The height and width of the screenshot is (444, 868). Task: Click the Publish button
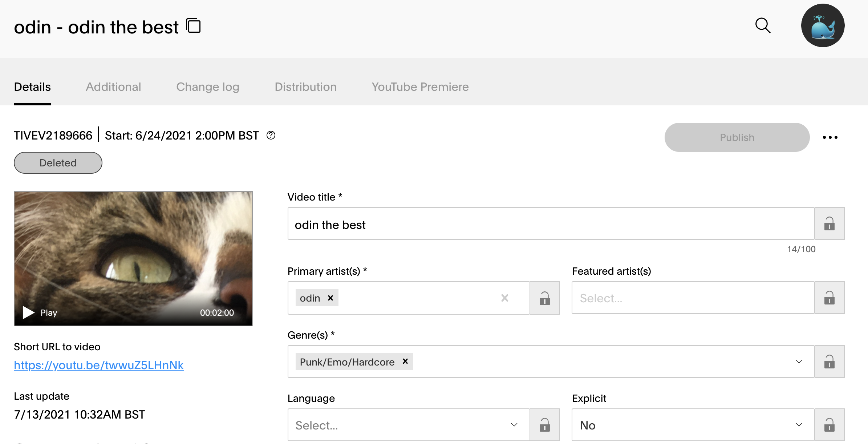point(737,137)
